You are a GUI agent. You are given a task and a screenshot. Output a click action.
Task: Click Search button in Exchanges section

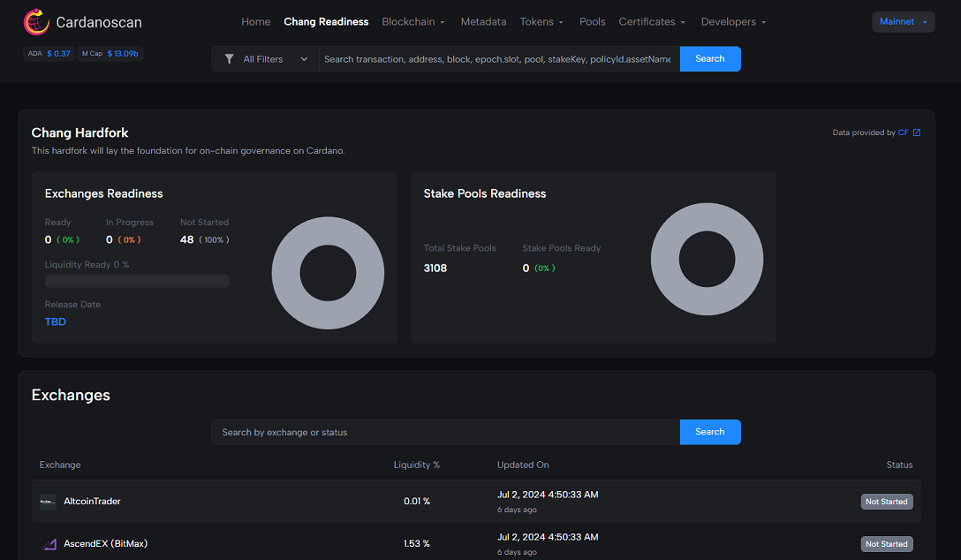pyautogui.click(x=709, y=432)
